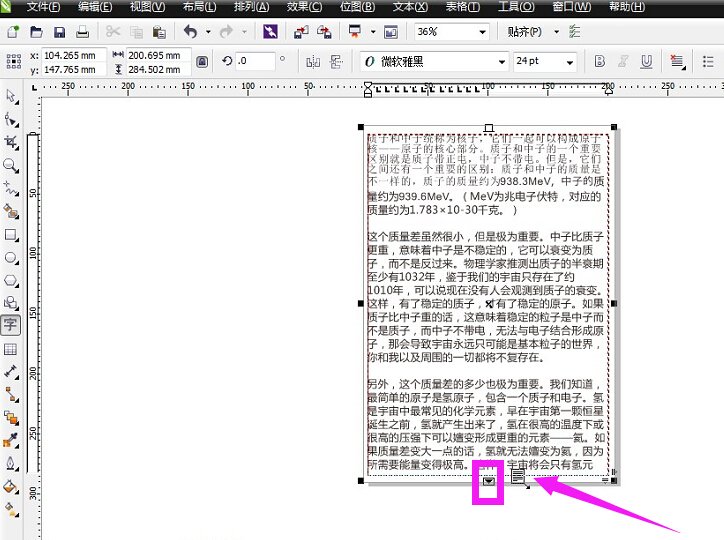
Task: Open the 帮助(H) menu
Action: pos(627,6)
